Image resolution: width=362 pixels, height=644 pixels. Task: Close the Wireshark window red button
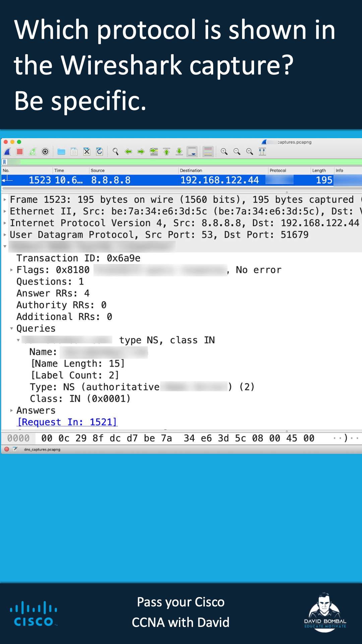click(6, 142)
